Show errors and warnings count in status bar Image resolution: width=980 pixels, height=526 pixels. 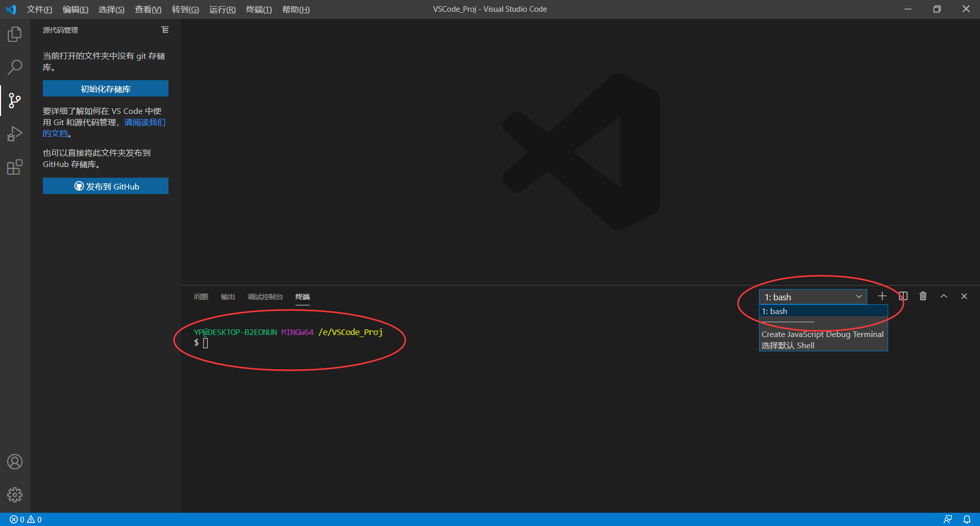(x=26, y=519)
